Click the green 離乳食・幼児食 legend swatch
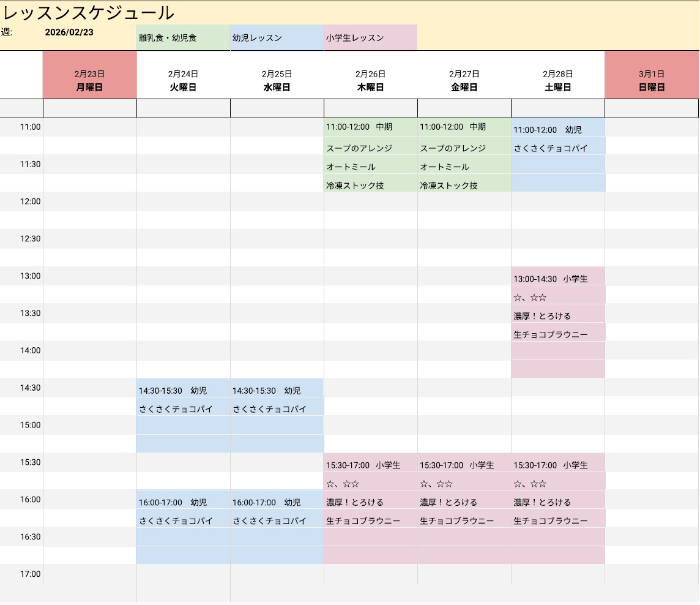Image resolution: width=700 pixels, height=605 pixels. (x=183, y=37)
